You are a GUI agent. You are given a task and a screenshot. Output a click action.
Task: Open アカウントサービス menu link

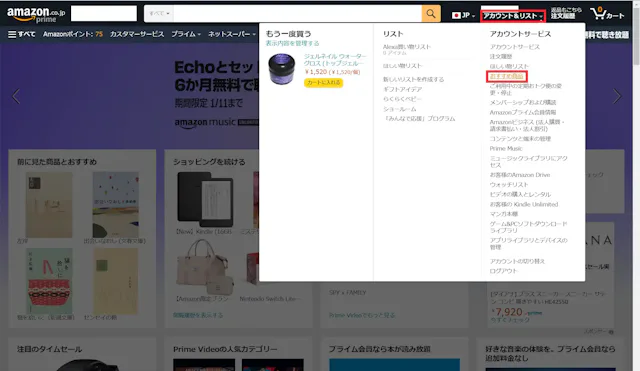pyautogui.click(x=514, y=47)
